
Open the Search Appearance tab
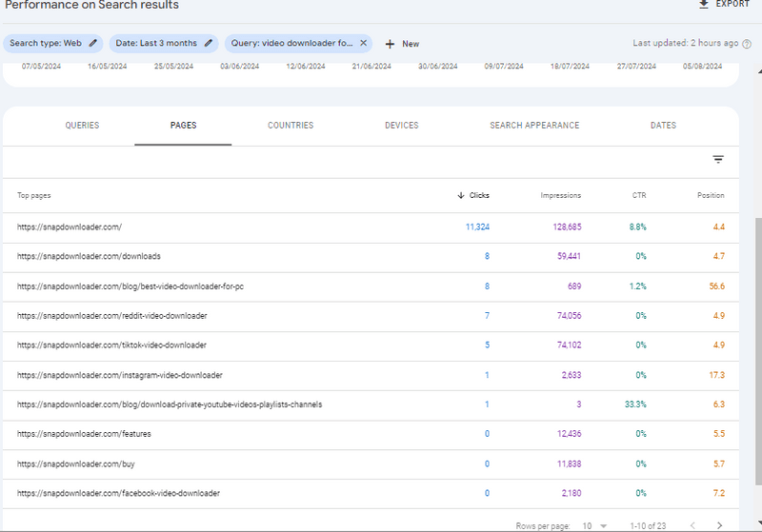pyautogui.click(x=534, y=126)
